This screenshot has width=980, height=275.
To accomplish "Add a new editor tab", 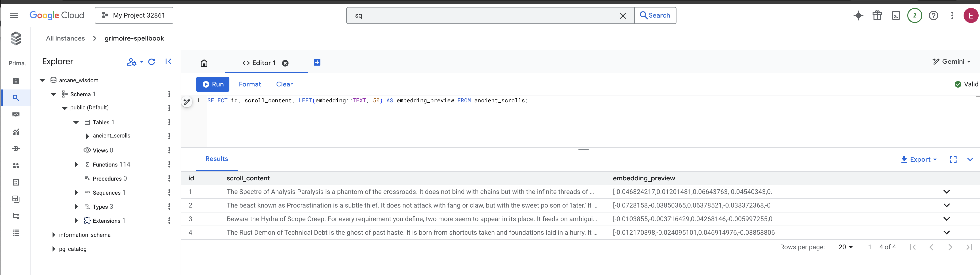I will click(x=317, y=62).
